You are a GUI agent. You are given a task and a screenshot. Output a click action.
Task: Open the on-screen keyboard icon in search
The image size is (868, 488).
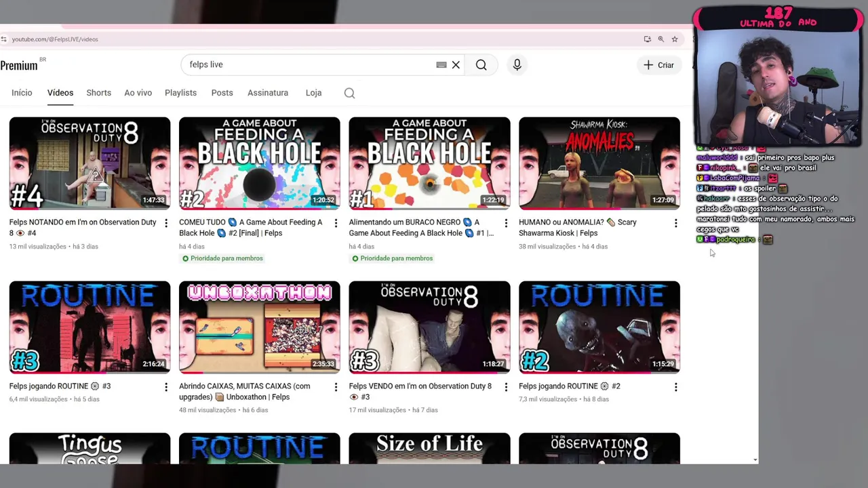pos(441,65)
